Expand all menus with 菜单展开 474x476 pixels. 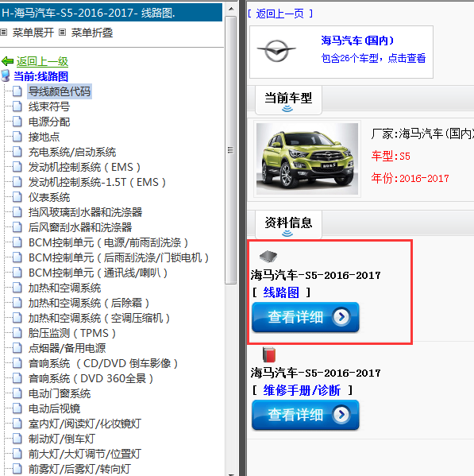click(x=33, y=33)
